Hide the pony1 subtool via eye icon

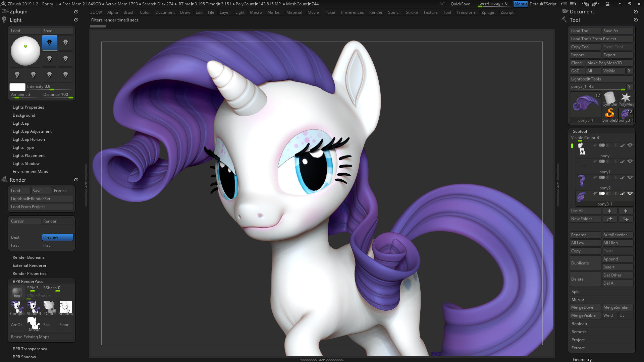pyautogui.click(x=630, y=161)
